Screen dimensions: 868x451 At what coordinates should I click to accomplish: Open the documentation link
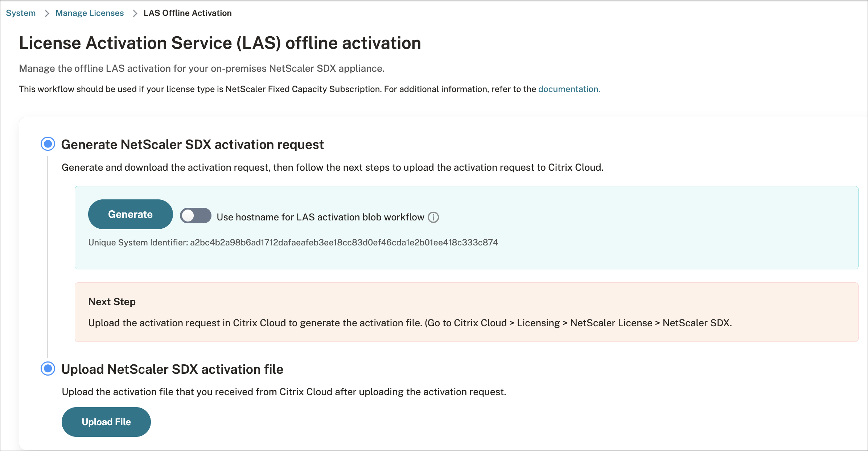[x=569, y=89]
